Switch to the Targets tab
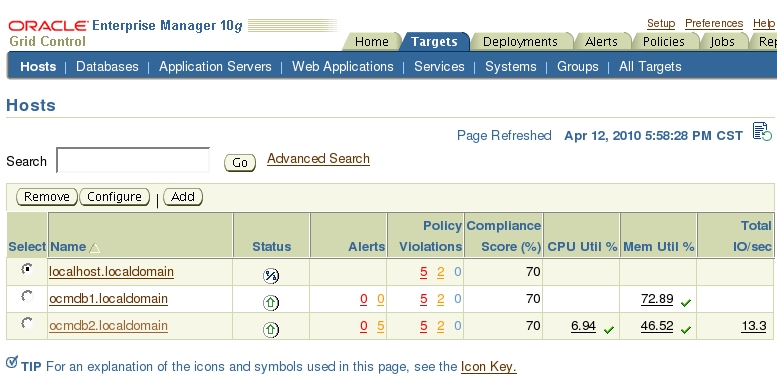The width and height of the screenshot is (777, 389). point(434,42)
